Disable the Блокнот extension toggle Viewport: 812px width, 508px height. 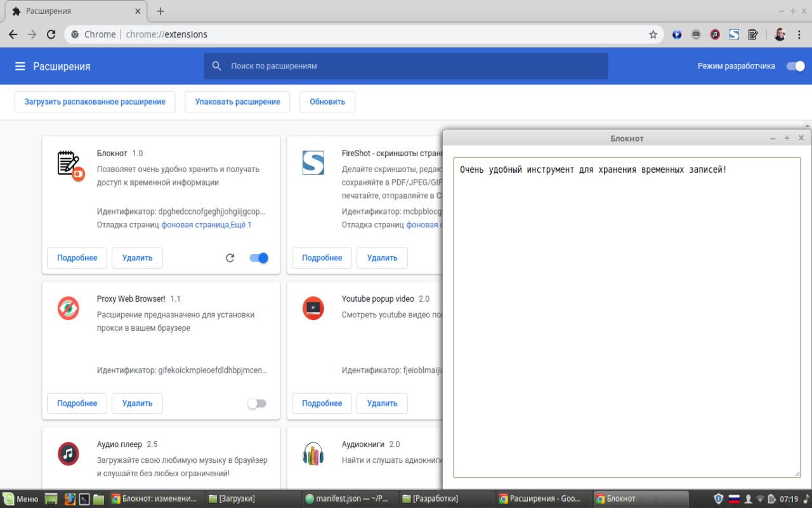tap(259, 258)
